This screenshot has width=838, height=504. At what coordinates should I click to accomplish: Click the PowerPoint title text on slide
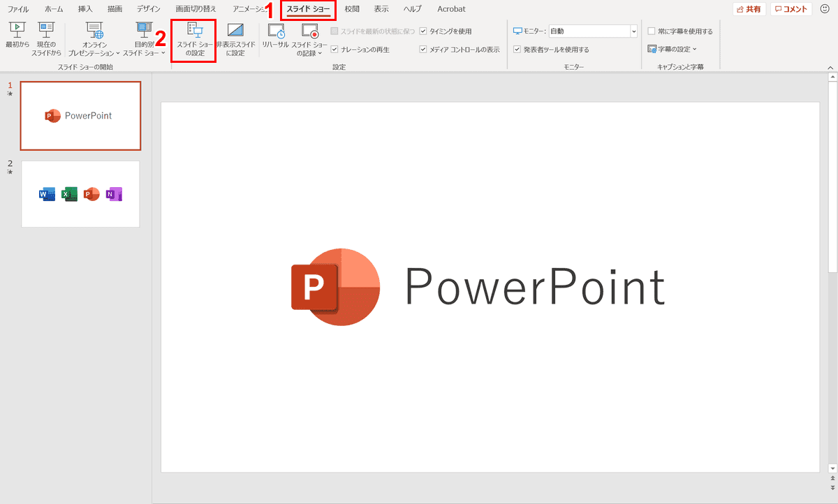[x=536, y=288]
